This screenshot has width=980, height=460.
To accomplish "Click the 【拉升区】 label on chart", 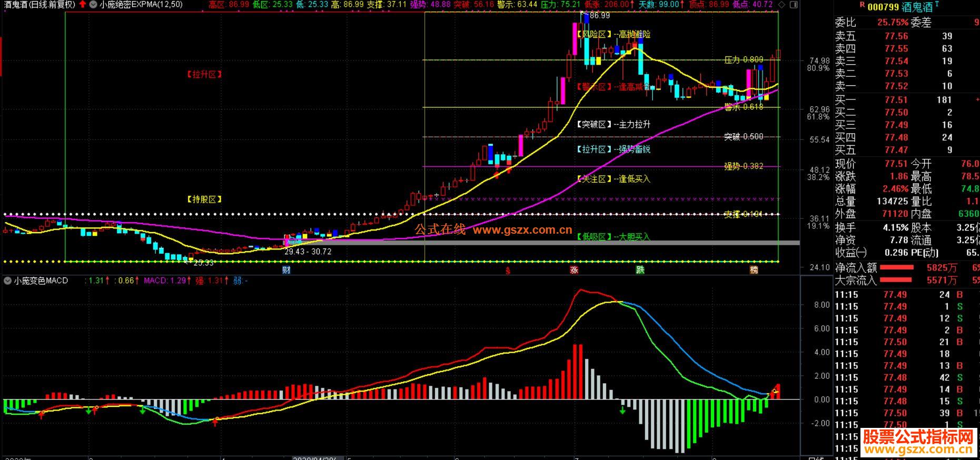I will [x=204, y=74].
